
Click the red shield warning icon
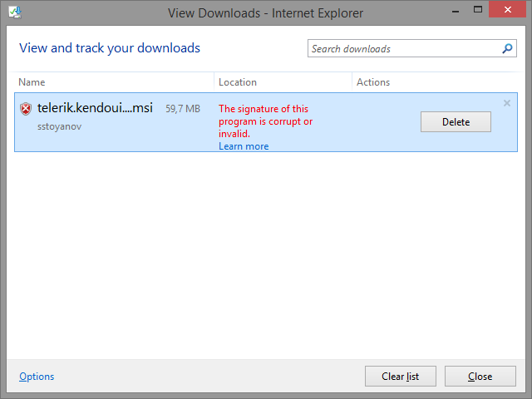[x=26, y=109]
